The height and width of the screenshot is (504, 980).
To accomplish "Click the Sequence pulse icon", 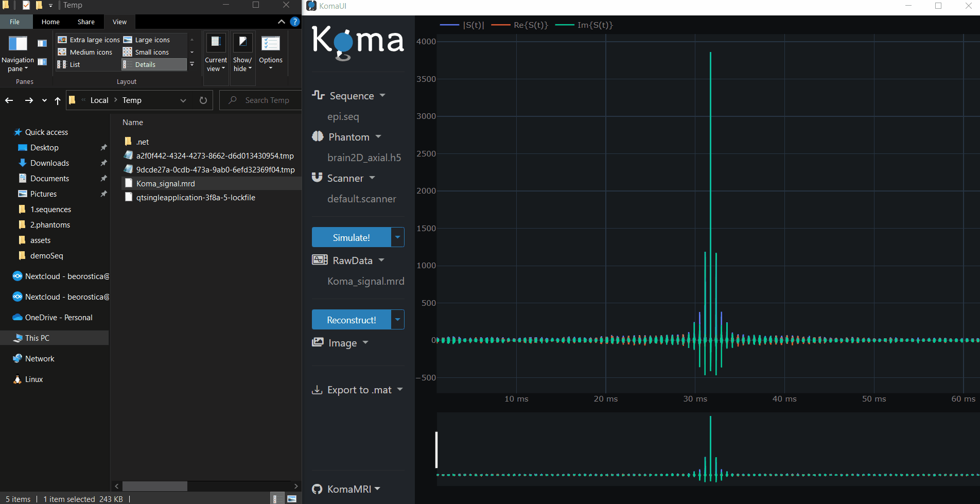I will (318, 95).
